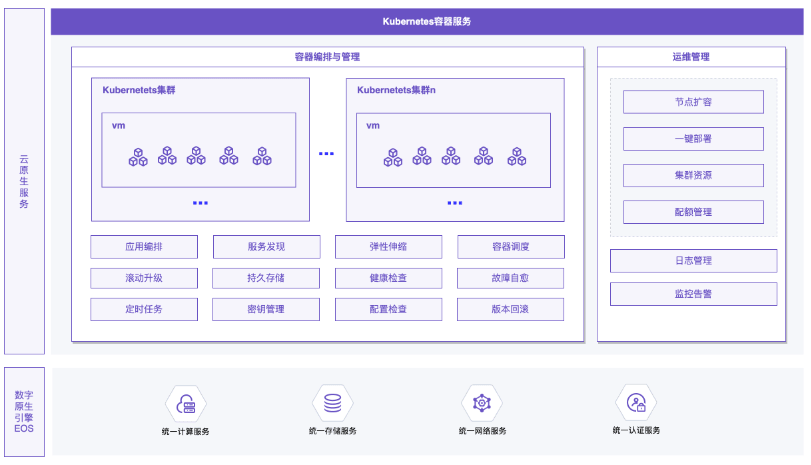Select middle container cube icon in Kubernetets集群n vm
811x465 pixels.
click(x=451, y=156)
